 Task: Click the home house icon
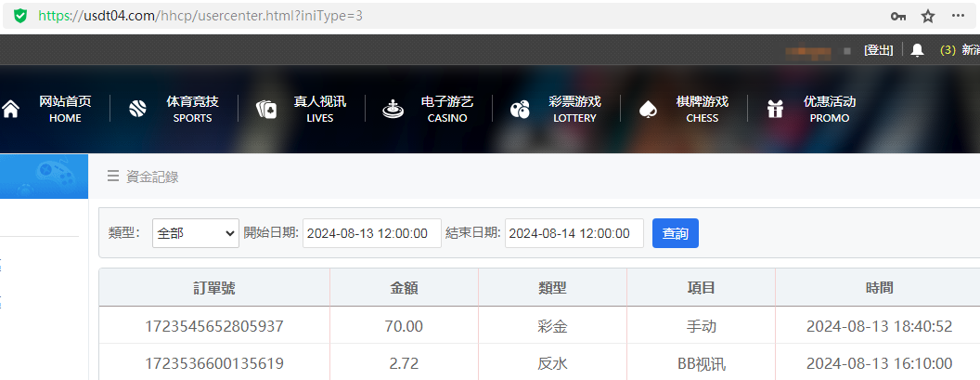(11, 110)
